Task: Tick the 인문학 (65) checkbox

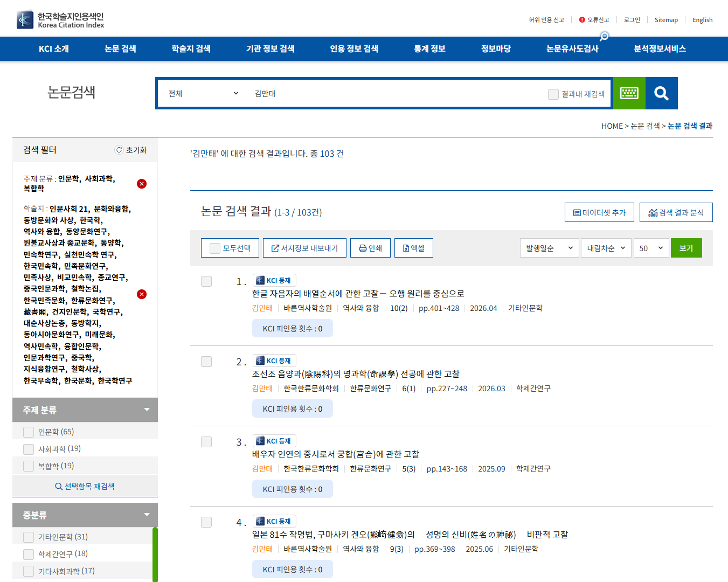Action: coord(29,432)
